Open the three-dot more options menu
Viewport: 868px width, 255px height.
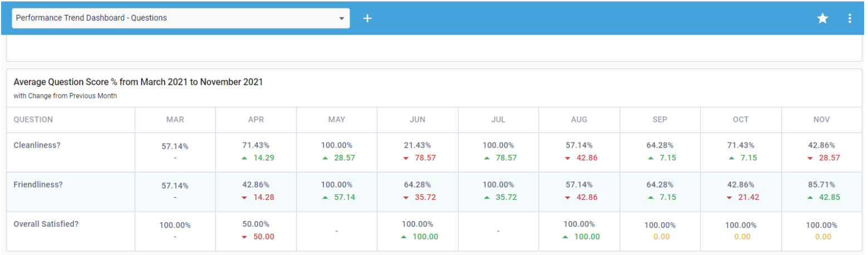tap(850, 18)
